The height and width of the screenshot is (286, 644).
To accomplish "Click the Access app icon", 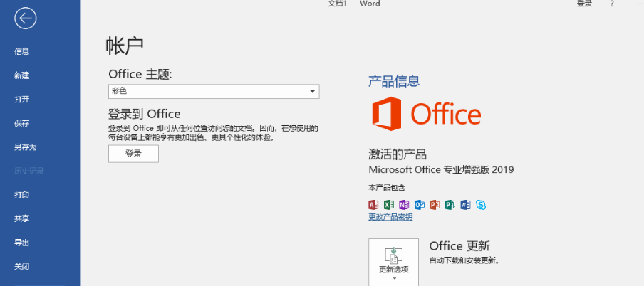I will pyautogui.click(x=373, y=204).
